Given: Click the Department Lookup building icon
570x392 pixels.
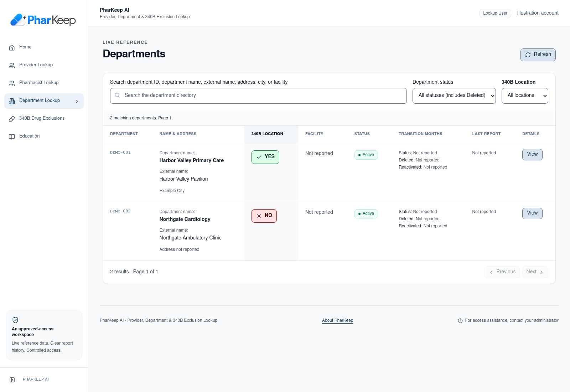Looking at the screenshot, I should click(x=12, y=101).
